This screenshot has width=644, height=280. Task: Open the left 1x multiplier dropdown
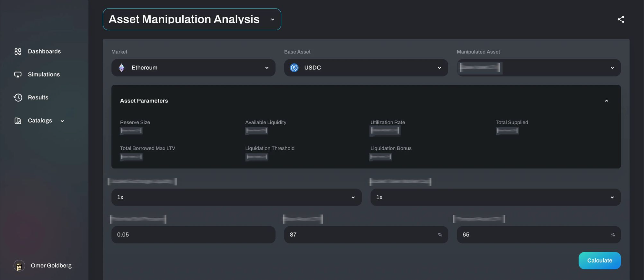point(236,197)
